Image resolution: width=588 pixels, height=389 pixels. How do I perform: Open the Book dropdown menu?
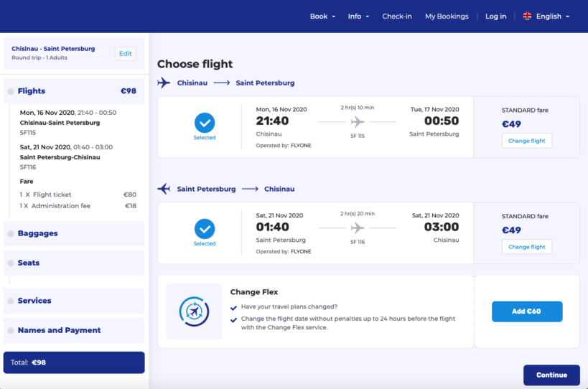coord(322,17)
